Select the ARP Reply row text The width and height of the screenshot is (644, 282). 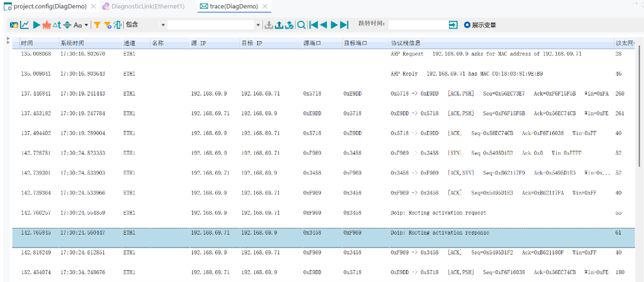point(467,74)
